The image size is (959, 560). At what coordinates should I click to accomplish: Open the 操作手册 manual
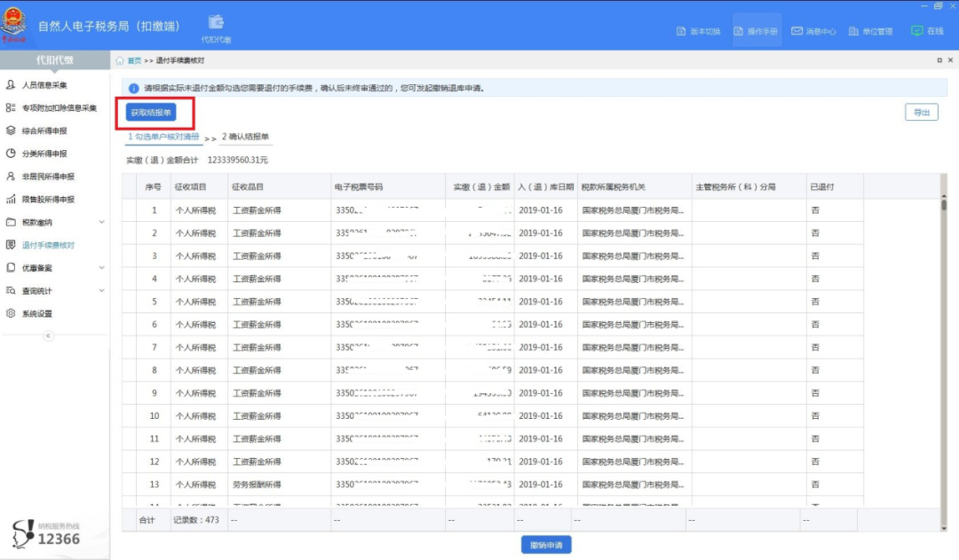click(x=756, y=31)
